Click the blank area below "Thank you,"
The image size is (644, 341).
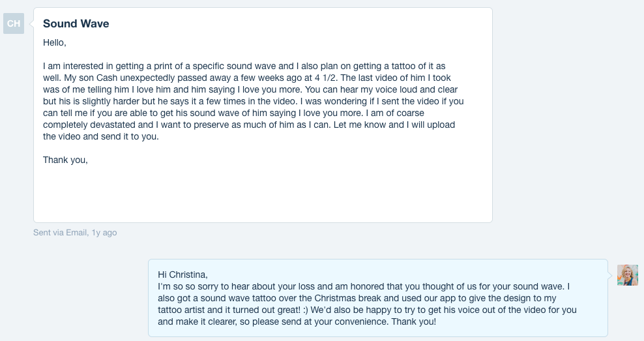point(261,192)
